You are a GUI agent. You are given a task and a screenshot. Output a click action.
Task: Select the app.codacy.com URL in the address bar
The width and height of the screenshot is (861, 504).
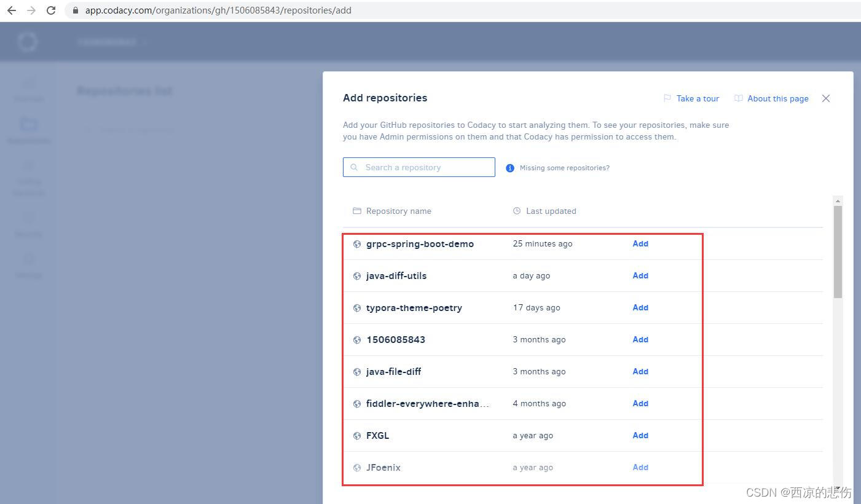[x=218, y=10]
